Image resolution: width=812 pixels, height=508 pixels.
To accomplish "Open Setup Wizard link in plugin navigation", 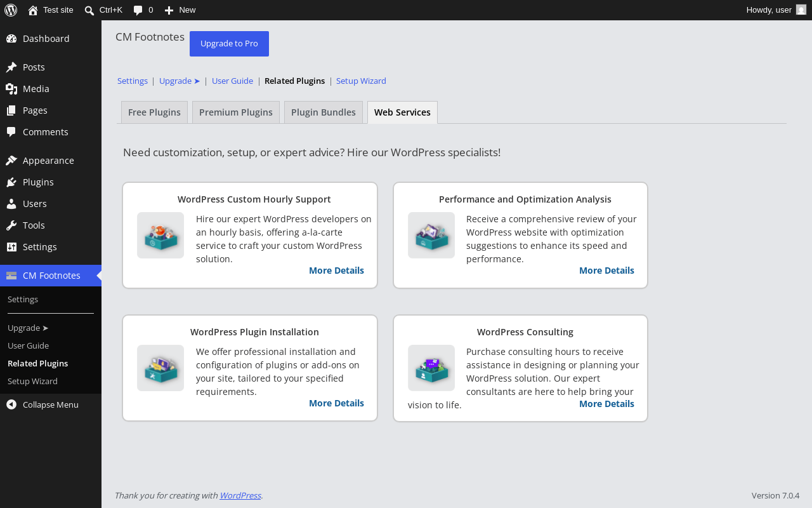I will 361,81.
